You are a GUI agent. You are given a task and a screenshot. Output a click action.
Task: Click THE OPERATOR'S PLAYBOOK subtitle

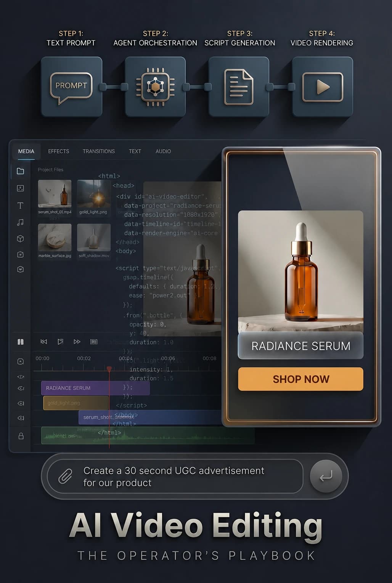pyautogui.click(x=197, y=556)
